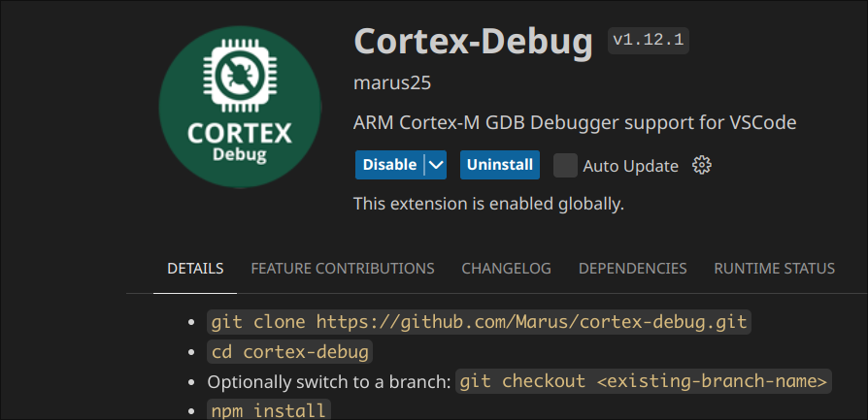This screenshot has width=868, height=420.
Task: Click the 'Optionally switch to a branch' text
Action: (329, 382)
